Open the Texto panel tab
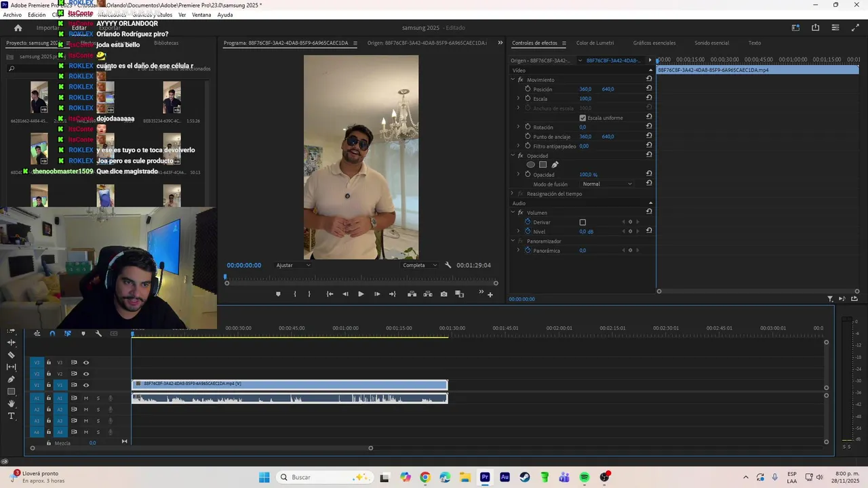 [754, 43]
